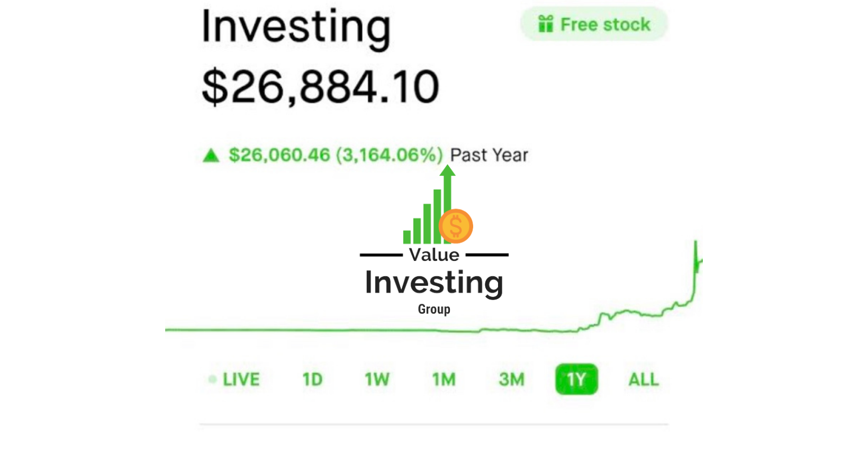Select the highlighted 1Y range
The image size is (868, 453).
click(x=576, y=379)
